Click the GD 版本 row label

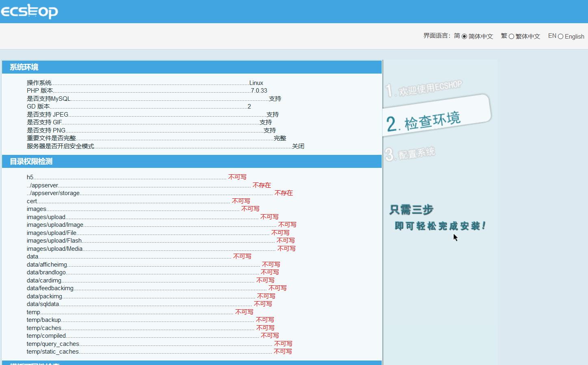38,106
